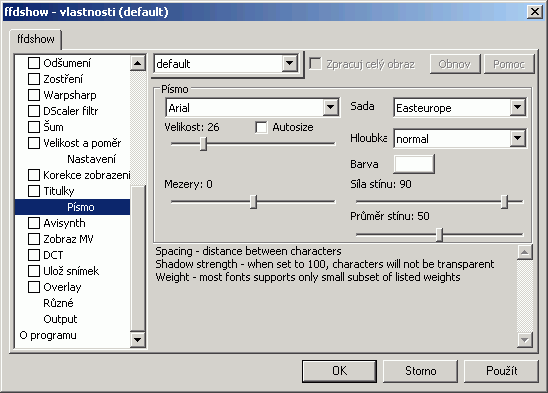Click the filter list scroll-down arrow
548x393 pixels.
[x=137, y=340]
